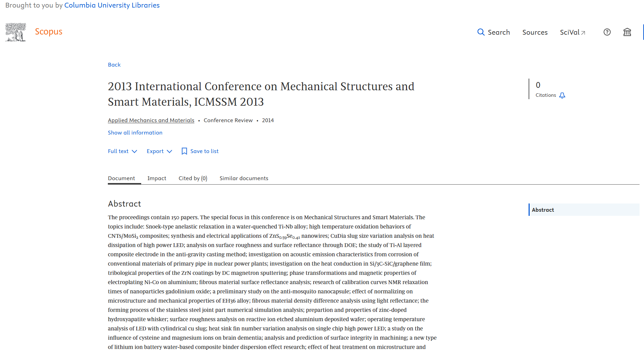
Task: Select the Document tab
Action: [121, 178]
